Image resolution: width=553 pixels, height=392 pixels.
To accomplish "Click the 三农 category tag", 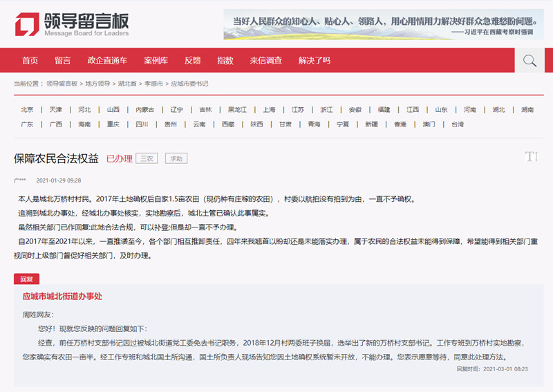I will [147, 158].
